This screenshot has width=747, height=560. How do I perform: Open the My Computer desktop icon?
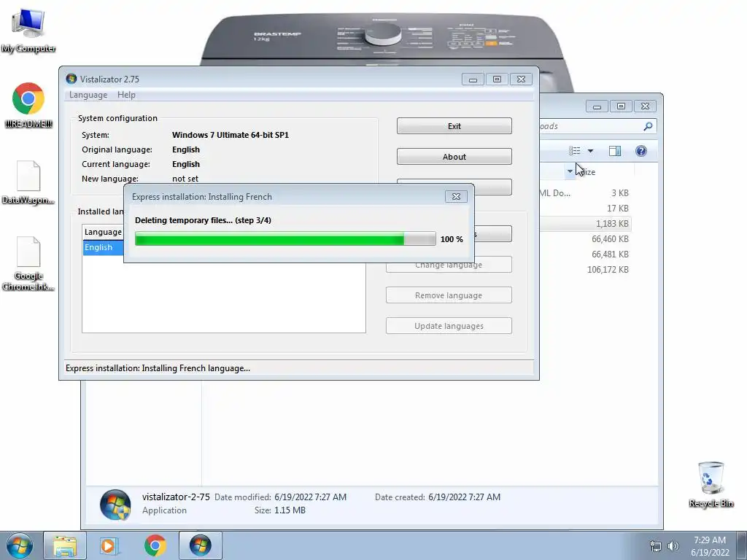click(x=28, y=31)
